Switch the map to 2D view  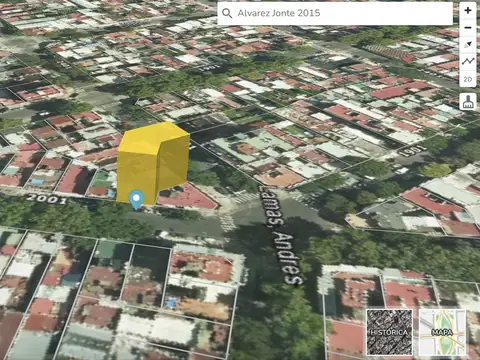[468, 79]
